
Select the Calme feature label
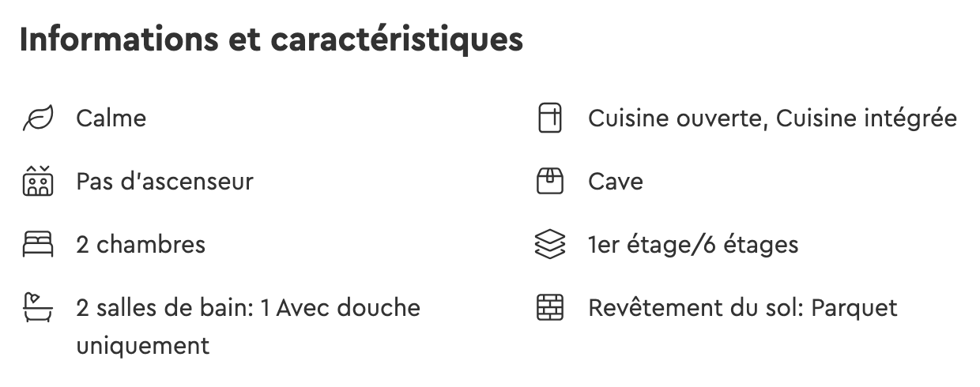(x=111, y=119)
